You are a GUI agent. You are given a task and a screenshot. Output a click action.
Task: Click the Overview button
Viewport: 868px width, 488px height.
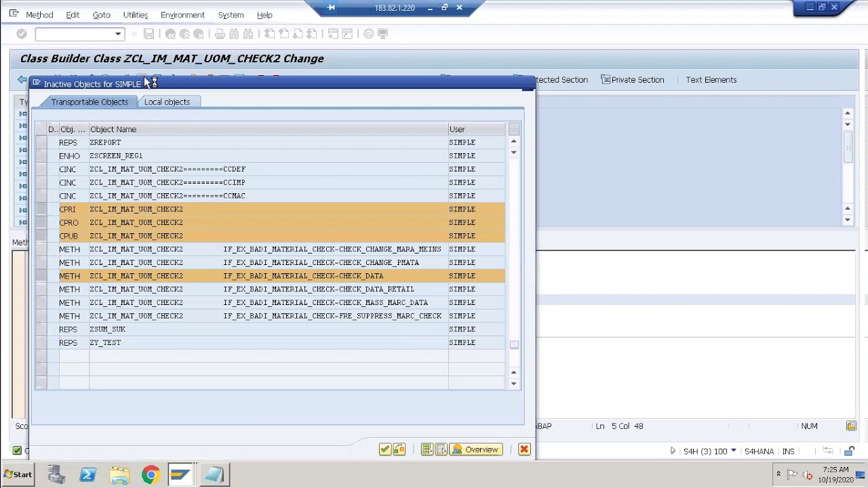[x=475, y=449]
